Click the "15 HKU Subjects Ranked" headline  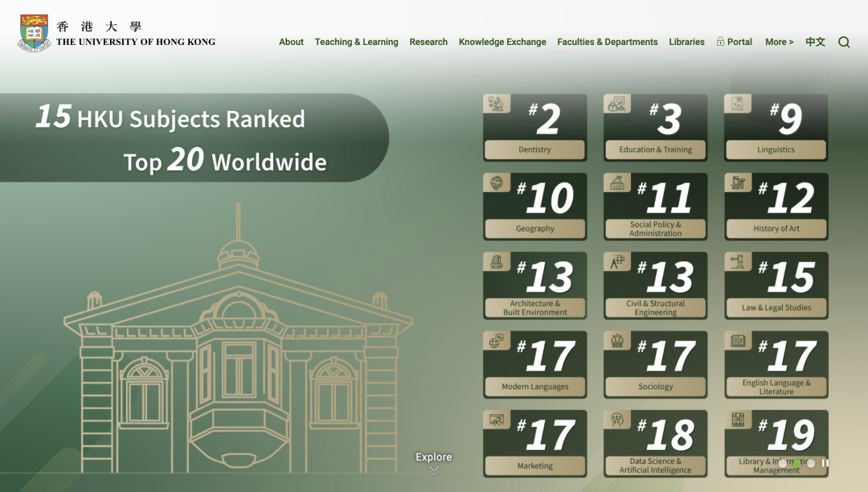170,117
